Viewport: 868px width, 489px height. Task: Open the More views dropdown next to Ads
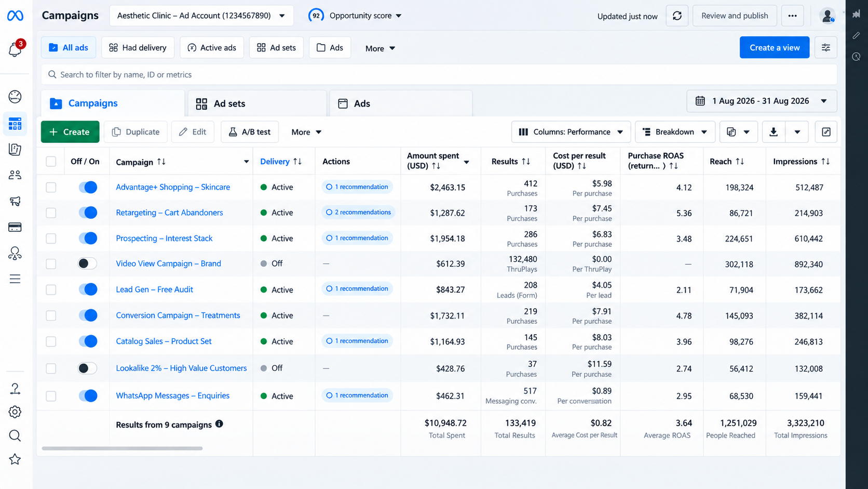(380, 48)
